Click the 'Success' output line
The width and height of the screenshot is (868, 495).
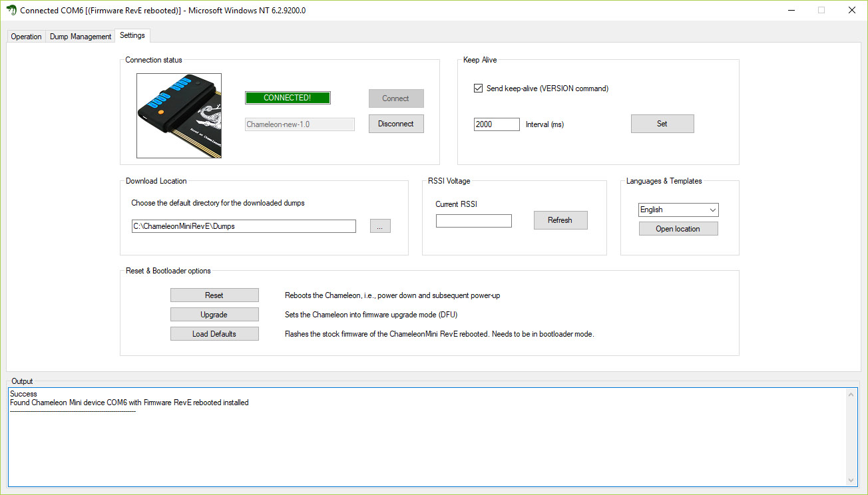[x=24, y=394]
